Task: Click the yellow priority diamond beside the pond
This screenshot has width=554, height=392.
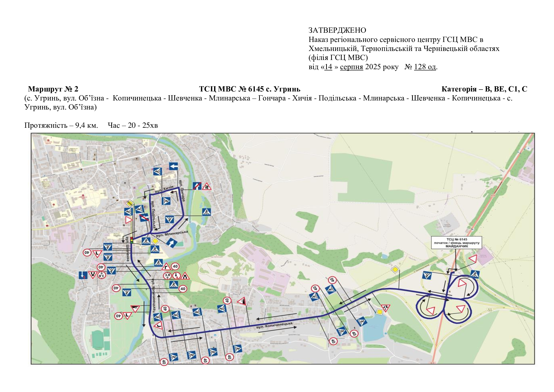Action: (379, 312)
